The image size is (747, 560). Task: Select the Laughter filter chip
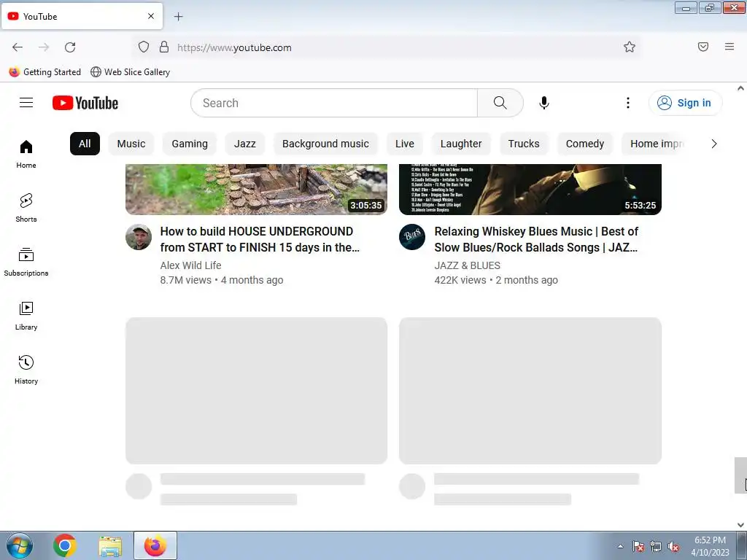pyautogui.click(x=461, y=144)
